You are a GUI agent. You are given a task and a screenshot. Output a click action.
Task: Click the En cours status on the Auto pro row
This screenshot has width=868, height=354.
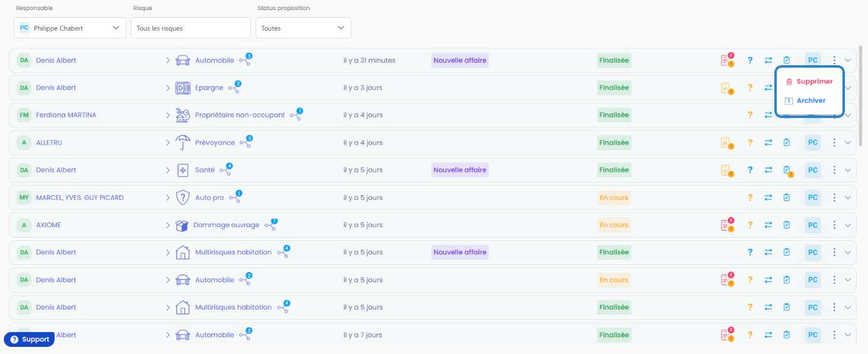coord(614,197)
